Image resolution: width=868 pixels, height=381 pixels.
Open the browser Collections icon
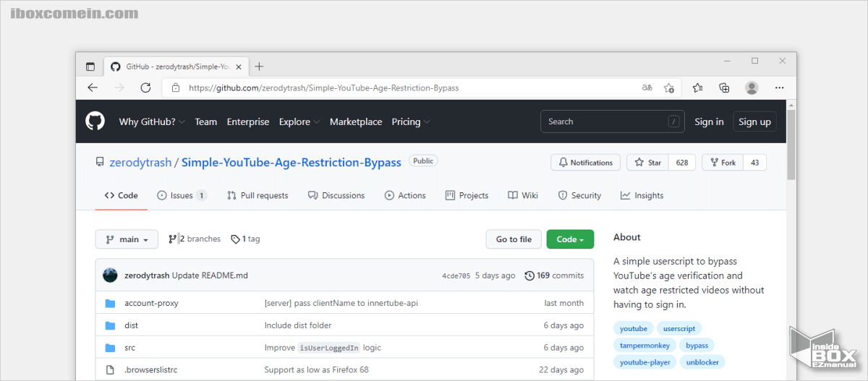click(724, 87)
